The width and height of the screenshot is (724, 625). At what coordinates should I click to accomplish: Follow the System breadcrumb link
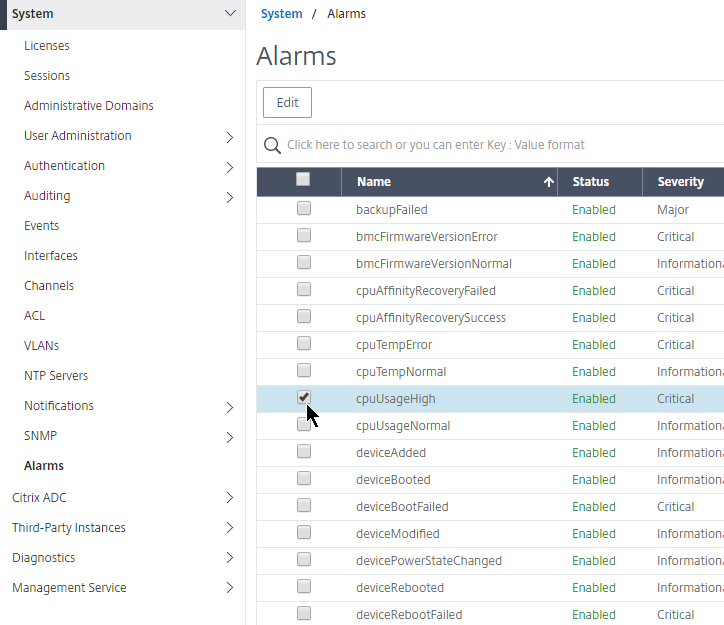tap(282, 14)
